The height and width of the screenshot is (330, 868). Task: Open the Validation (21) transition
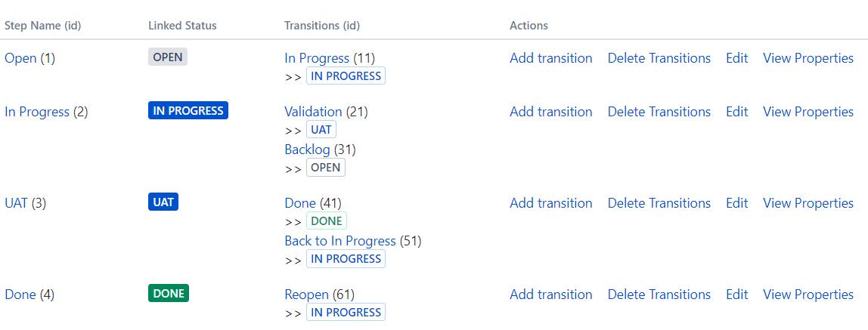[x=313, y=112]
